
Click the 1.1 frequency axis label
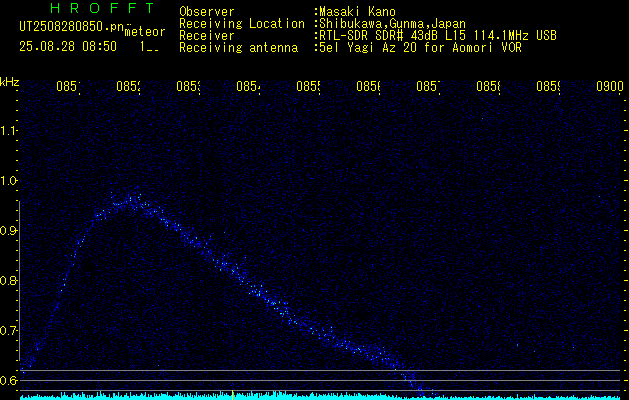click(x=9, y=130)
